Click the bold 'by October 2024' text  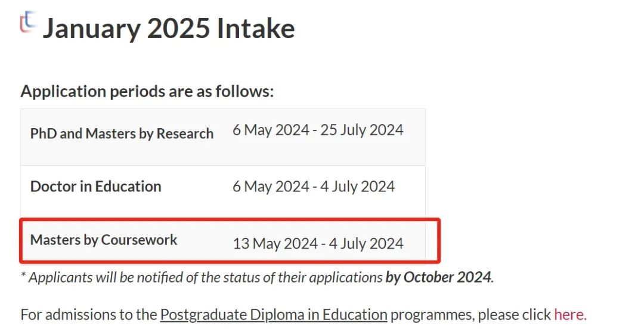[438, 277]
